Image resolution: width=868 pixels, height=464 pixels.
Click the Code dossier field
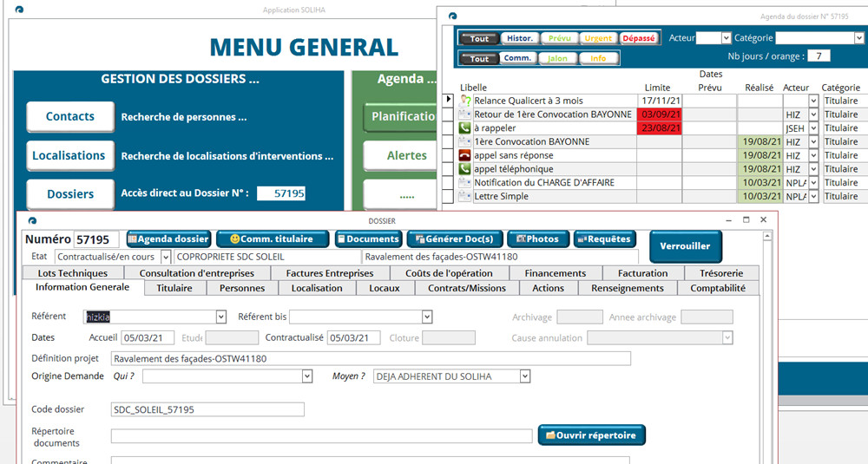(207, 410)
